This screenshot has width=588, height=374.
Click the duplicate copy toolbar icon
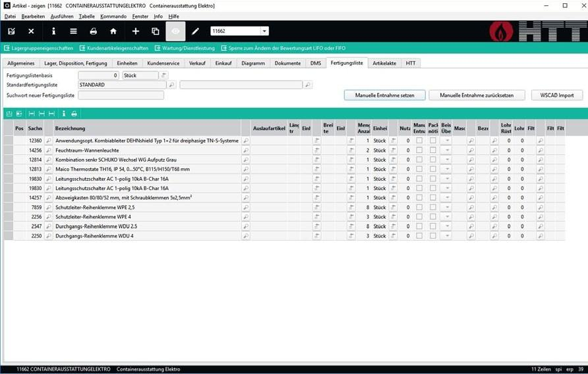(x=156, y=31)
